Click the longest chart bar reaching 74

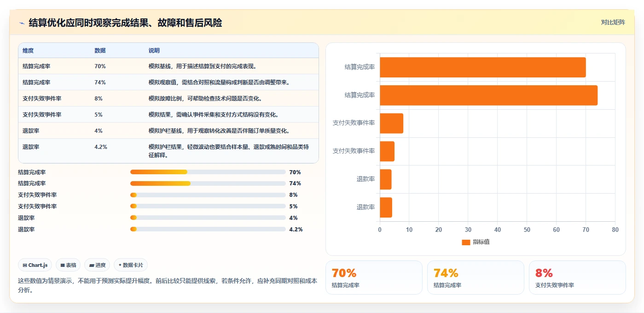488,95
